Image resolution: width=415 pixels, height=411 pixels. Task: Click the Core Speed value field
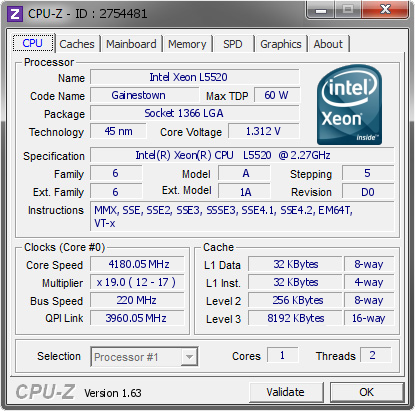point(137,264)
